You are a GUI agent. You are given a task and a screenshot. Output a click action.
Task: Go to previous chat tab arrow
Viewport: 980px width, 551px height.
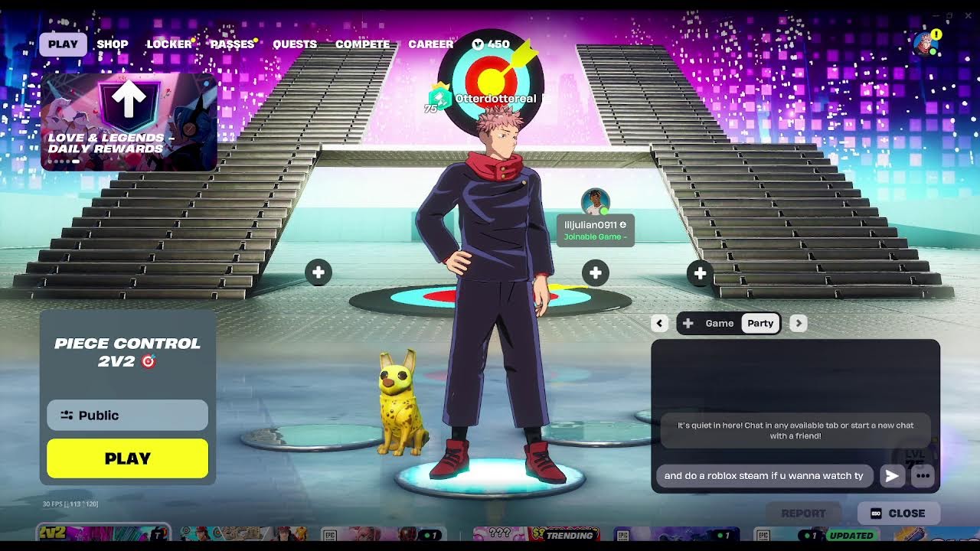(659, 323)
